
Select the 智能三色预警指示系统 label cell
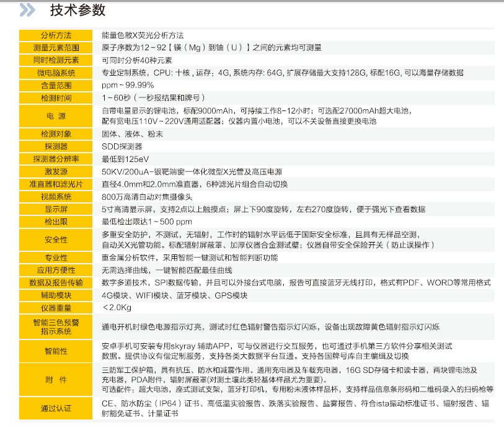pos(56,326)
